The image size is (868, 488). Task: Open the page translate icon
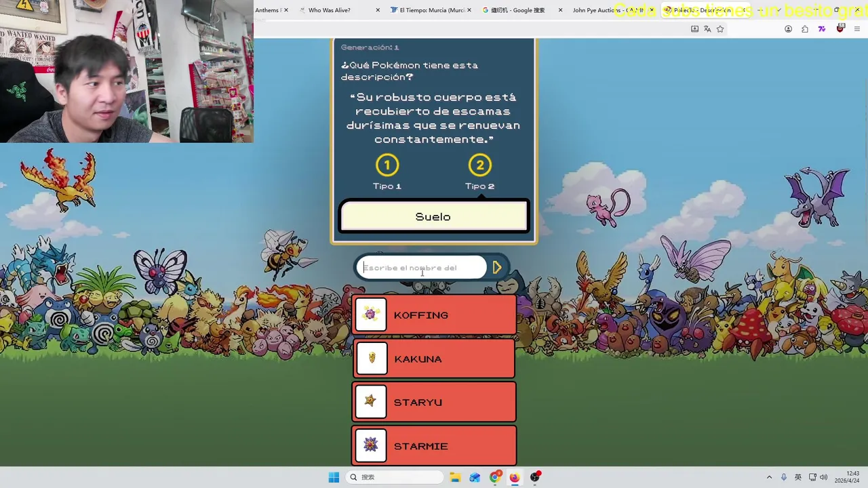(x=707, y=29)
